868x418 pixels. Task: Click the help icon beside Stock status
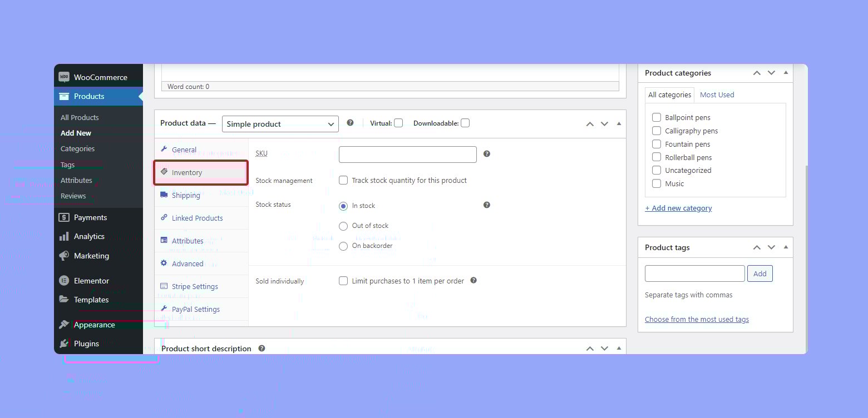487,205
